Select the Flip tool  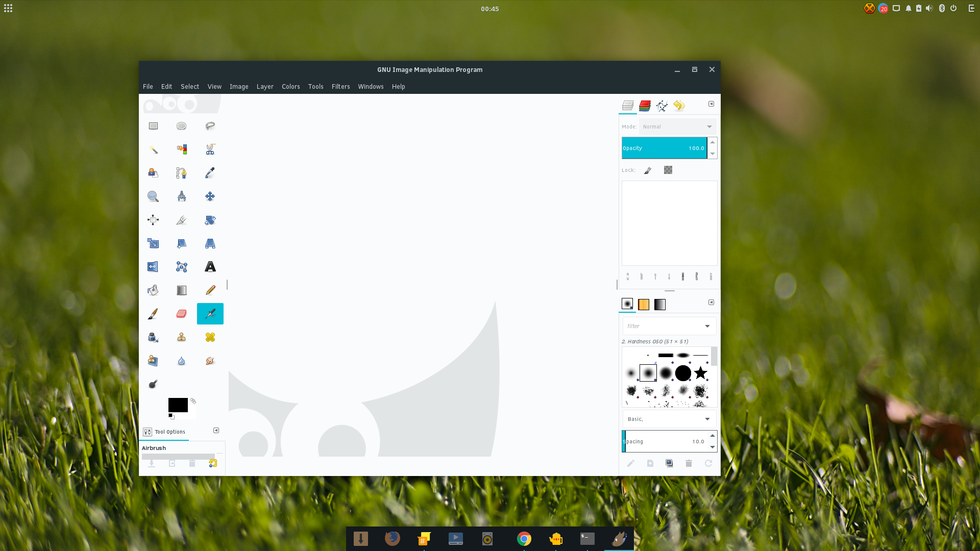click(153, 267)
